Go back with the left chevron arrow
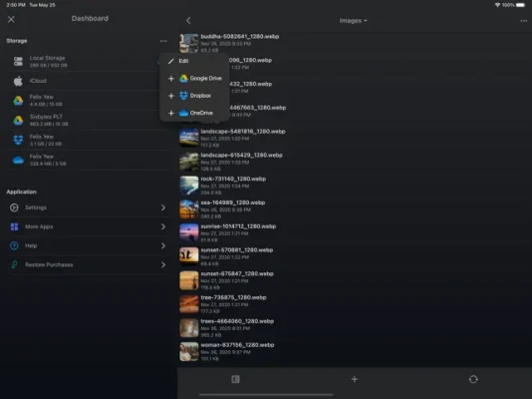 (x=188, y=20)
